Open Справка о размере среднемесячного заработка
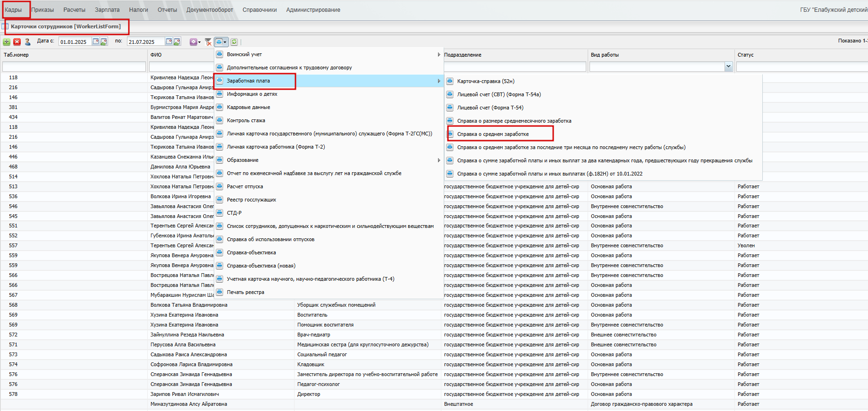 [x=603, y=121]
